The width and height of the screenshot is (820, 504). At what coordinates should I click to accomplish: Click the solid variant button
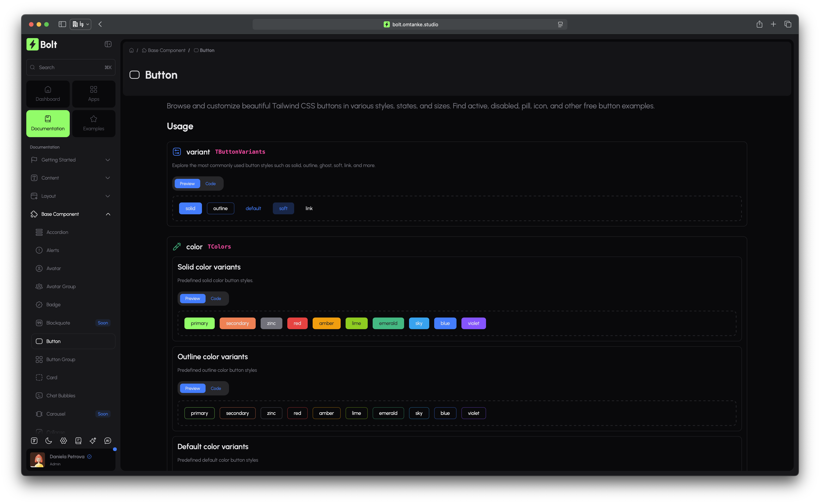(190, 208)
